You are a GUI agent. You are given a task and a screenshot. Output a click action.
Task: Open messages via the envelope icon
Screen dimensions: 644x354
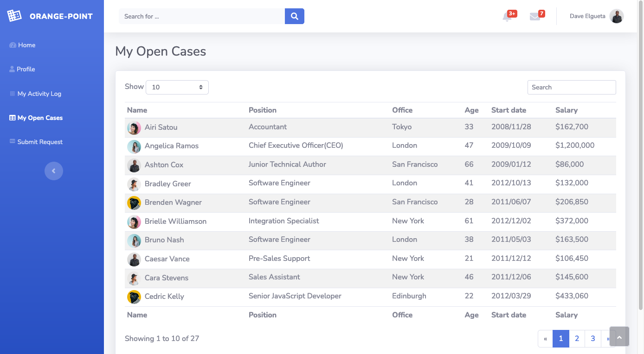536,16
